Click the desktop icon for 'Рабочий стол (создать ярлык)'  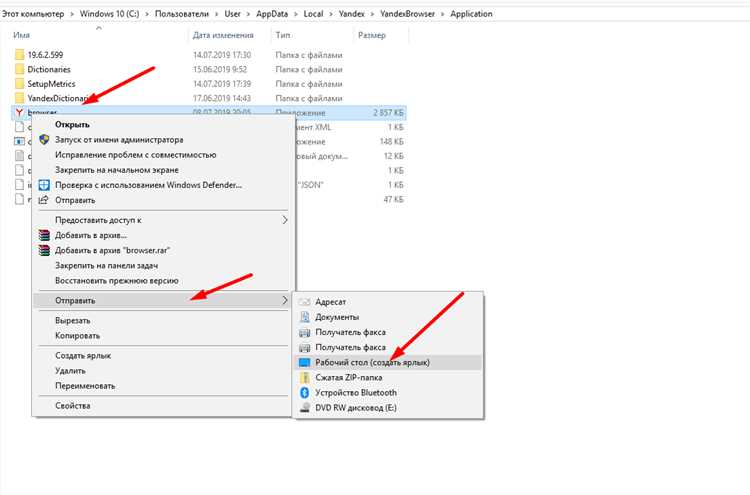tap(306, 362)
